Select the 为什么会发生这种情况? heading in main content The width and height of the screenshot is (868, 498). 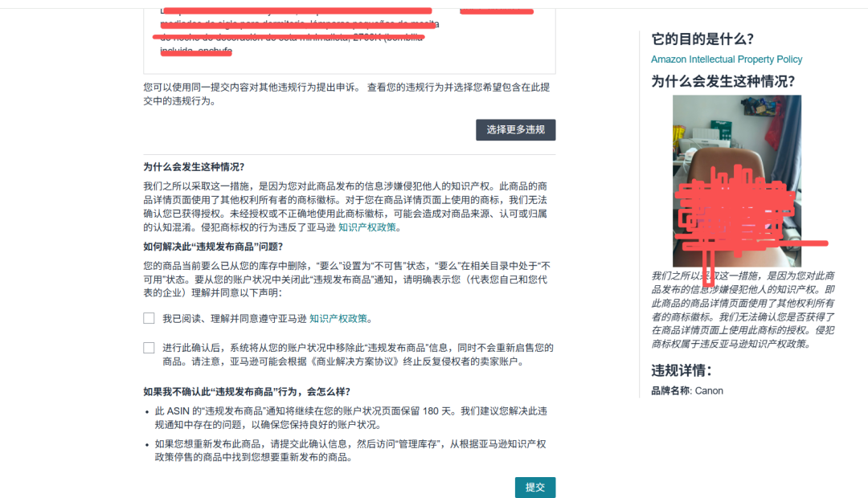pyautogui.click(x=194, y=167)
